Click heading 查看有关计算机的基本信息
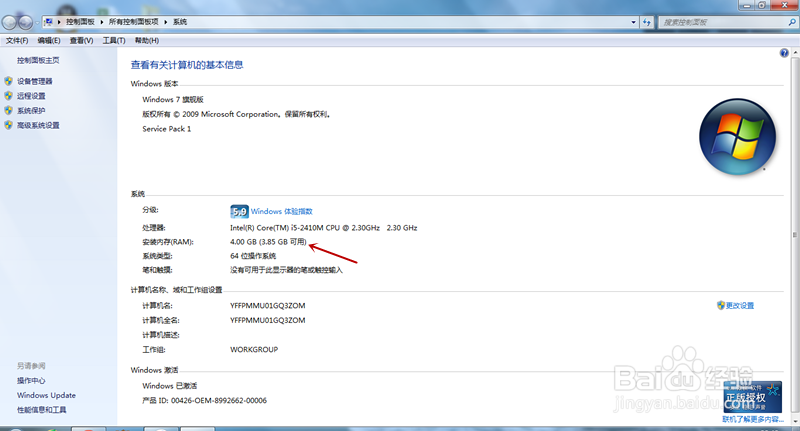The width and height of the screenshot is (800, 431). click(187, 65)
